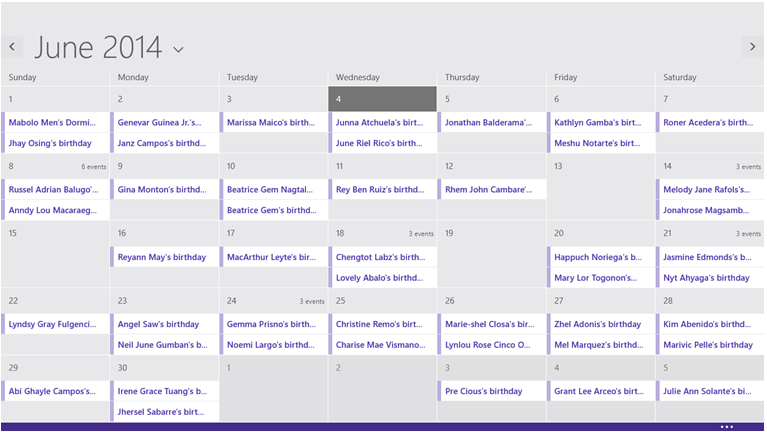
Task: Expand the 6 events indicator on June 8
Action: pos(94,167)
